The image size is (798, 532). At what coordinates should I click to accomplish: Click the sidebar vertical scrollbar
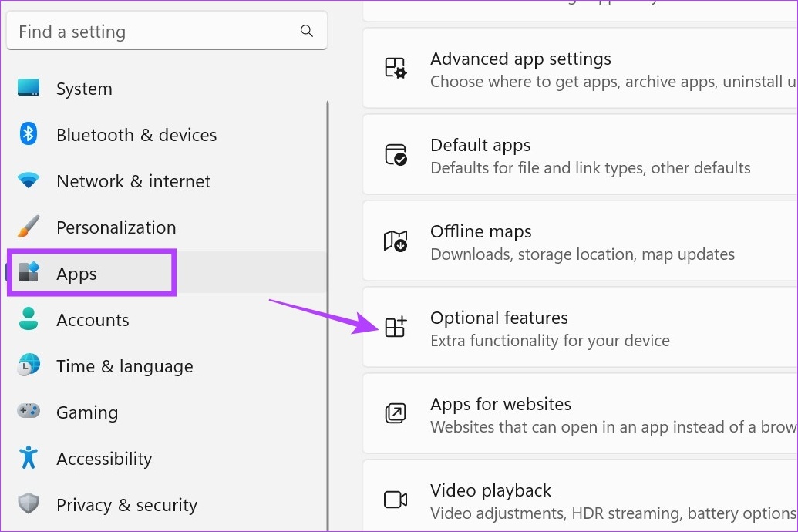pyautogui.click(x=327, y=315)
